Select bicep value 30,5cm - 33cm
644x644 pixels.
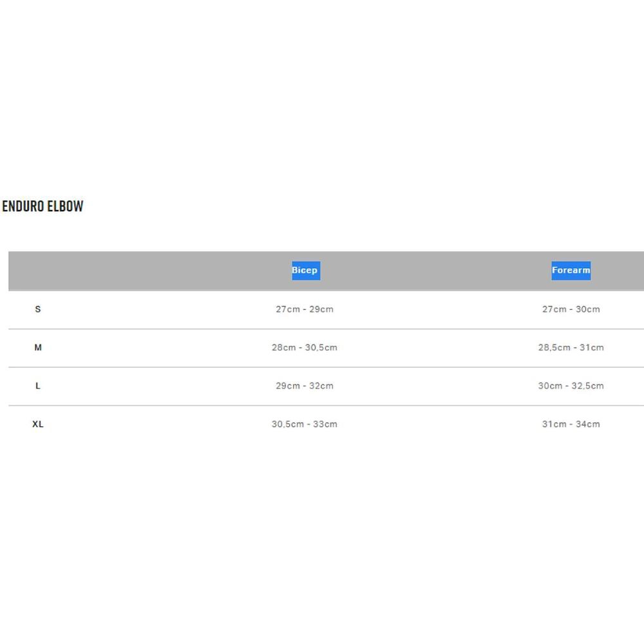[305, 424]
